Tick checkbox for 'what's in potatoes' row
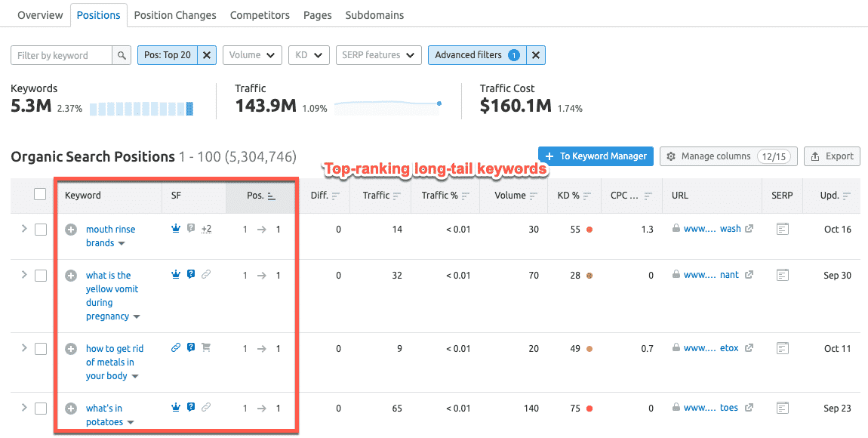This screenshot has width=868, height=438. (x=41, y=409)
